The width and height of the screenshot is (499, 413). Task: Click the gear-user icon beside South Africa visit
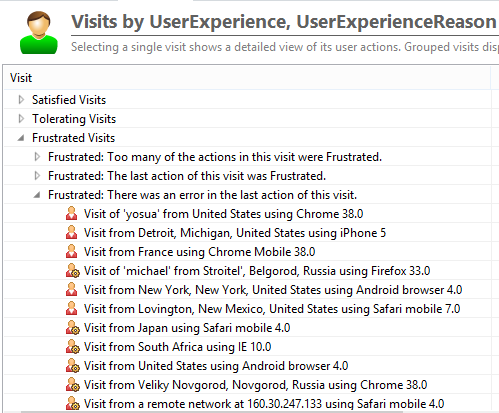point(73,347)
